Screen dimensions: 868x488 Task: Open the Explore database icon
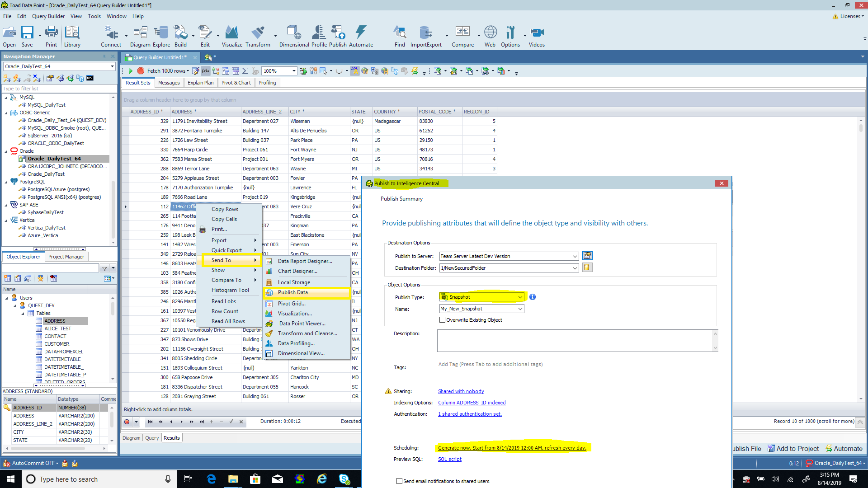click(161, 36)
